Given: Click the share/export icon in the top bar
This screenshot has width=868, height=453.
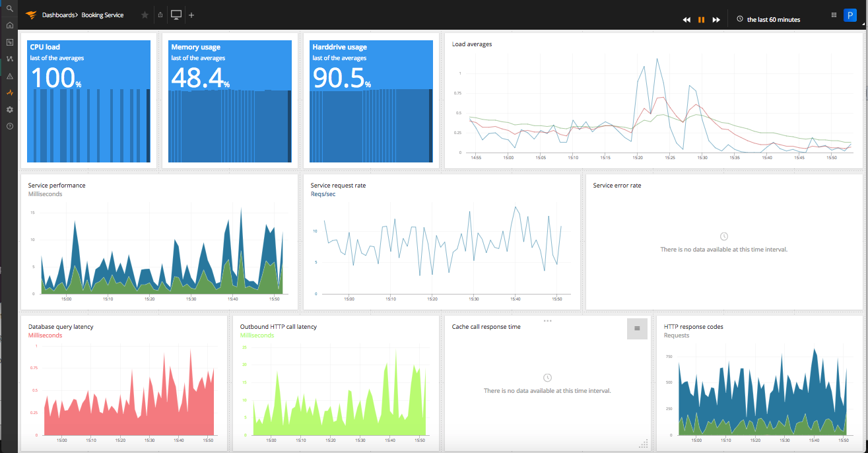Looking at the screenshot, I should (x=160, y=15).
